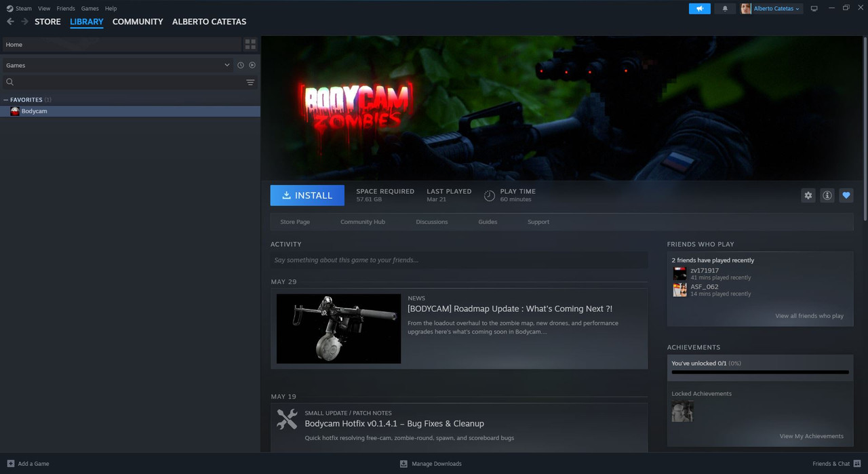Click the Home button in sidebar

121,44
